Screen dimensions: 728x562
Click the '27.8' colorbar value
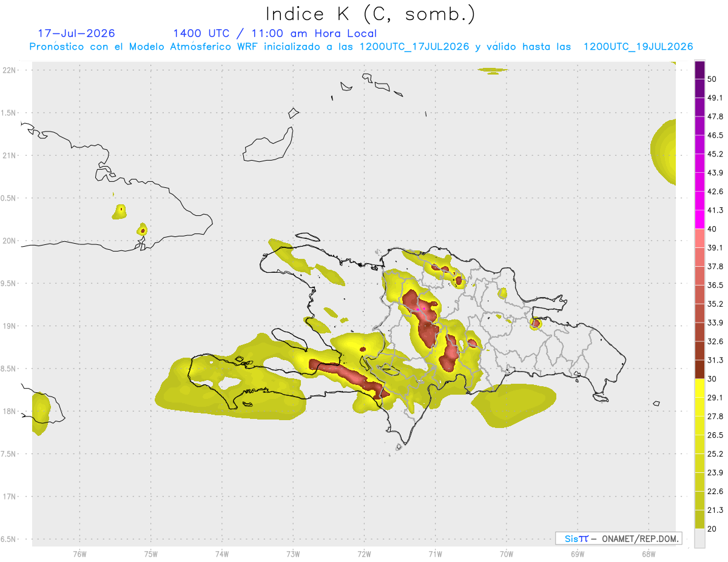point(715,416)
